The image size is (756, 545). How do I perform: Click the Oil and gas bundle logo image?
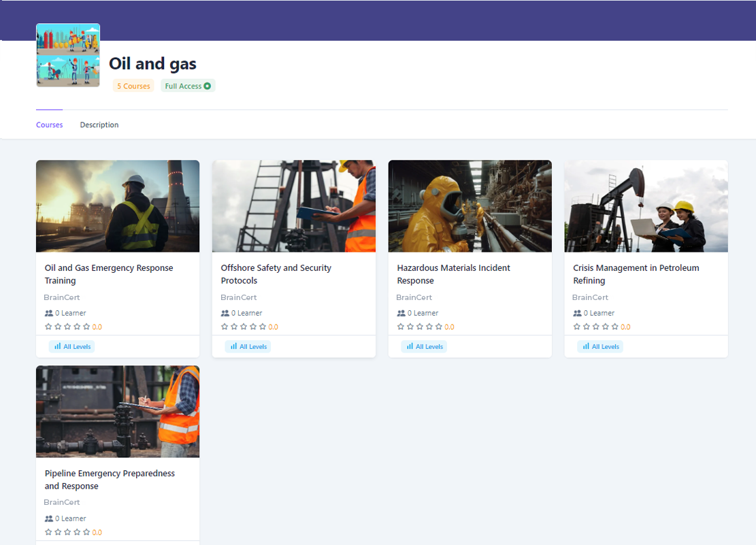[68, 55]
